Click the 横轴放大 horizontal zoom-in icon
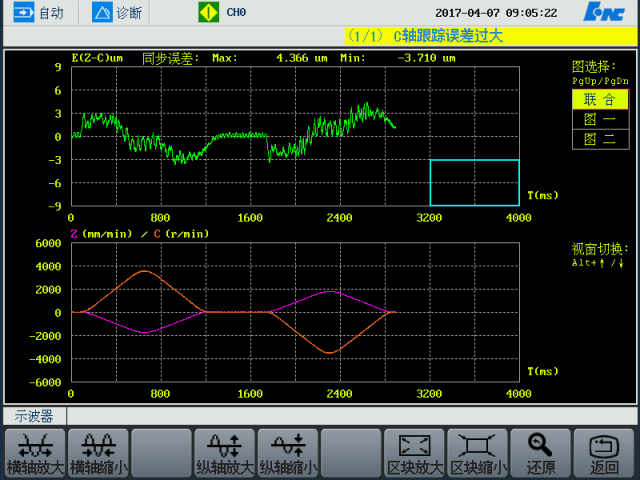The image size is (640, 480). coord(36,445)
